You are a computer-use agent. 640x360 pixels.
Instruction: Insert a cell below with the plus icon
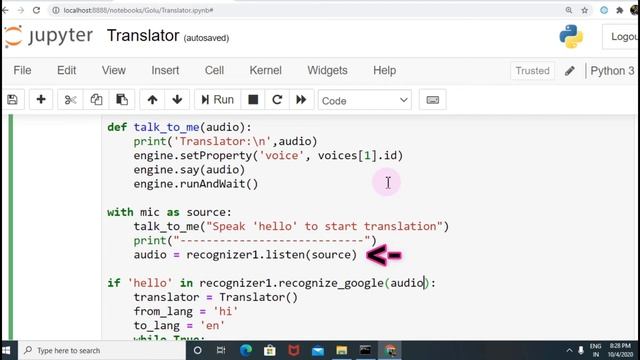click(41, 100)
